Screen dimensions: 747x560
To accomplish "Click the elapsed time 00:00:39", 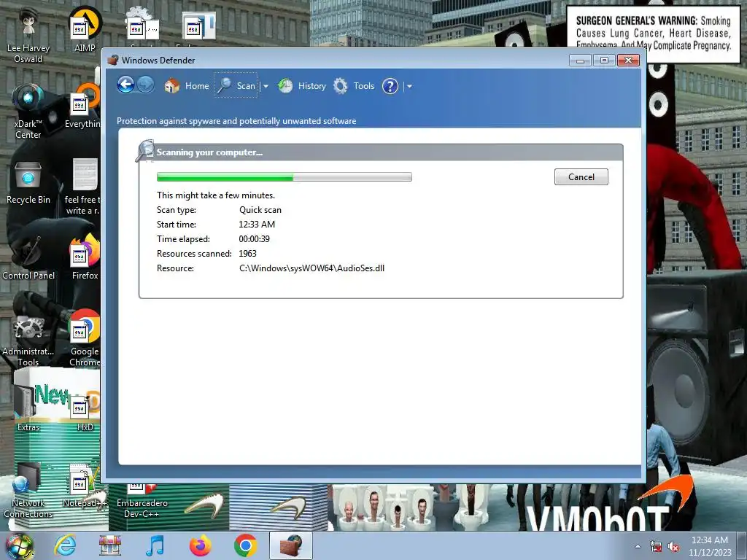I will 255,239.
